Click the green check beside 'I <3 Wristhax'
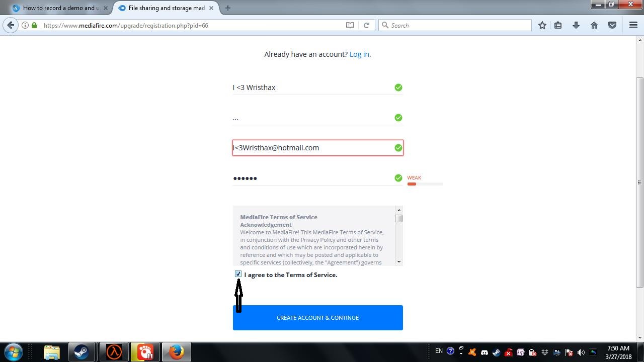Screen dimensions: 644x362 (x=398, y=87)
